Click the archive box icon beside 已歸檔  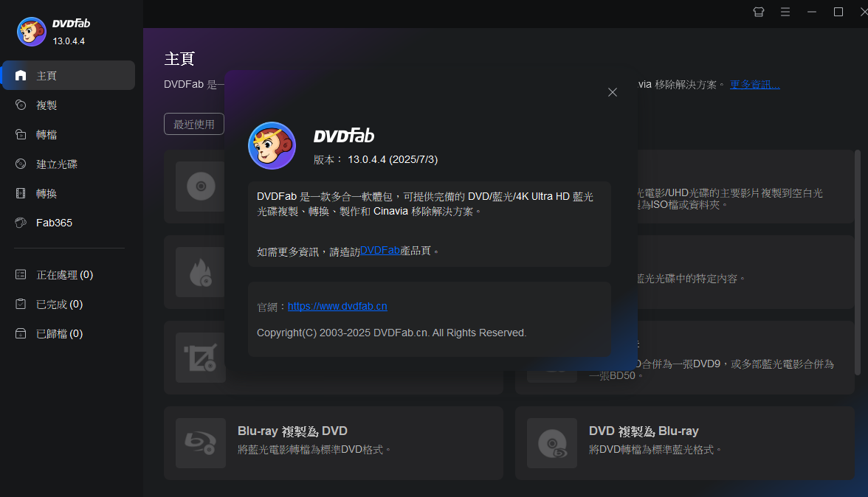[21, 333]
